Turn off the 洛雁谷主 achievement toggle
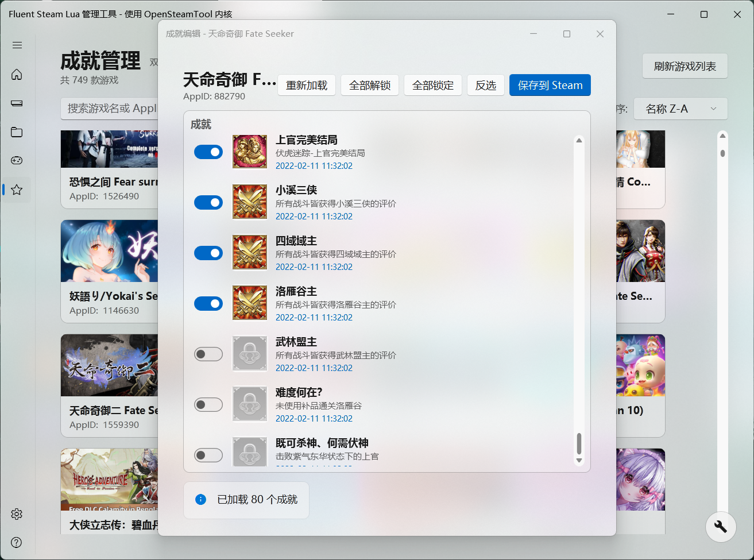 (x=208, y=303)
